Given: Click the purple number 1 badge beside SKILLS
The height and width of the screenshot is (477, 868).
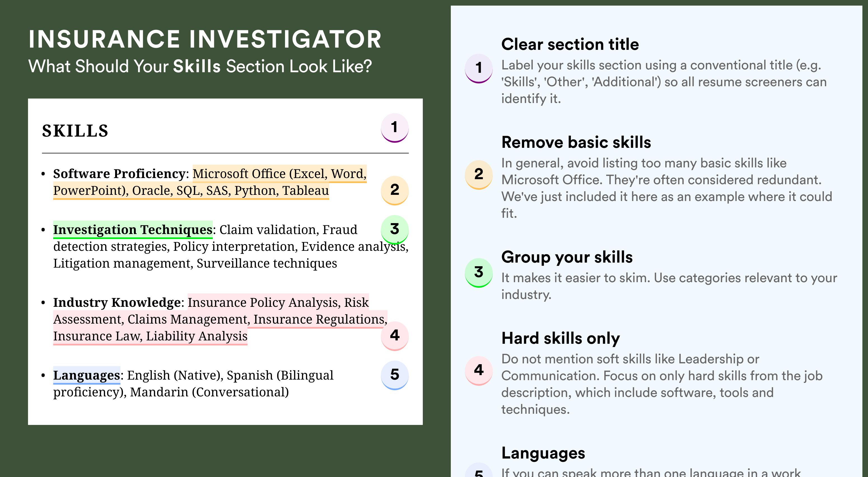Looking at the screenshot, I should click(x=395, y=128).
